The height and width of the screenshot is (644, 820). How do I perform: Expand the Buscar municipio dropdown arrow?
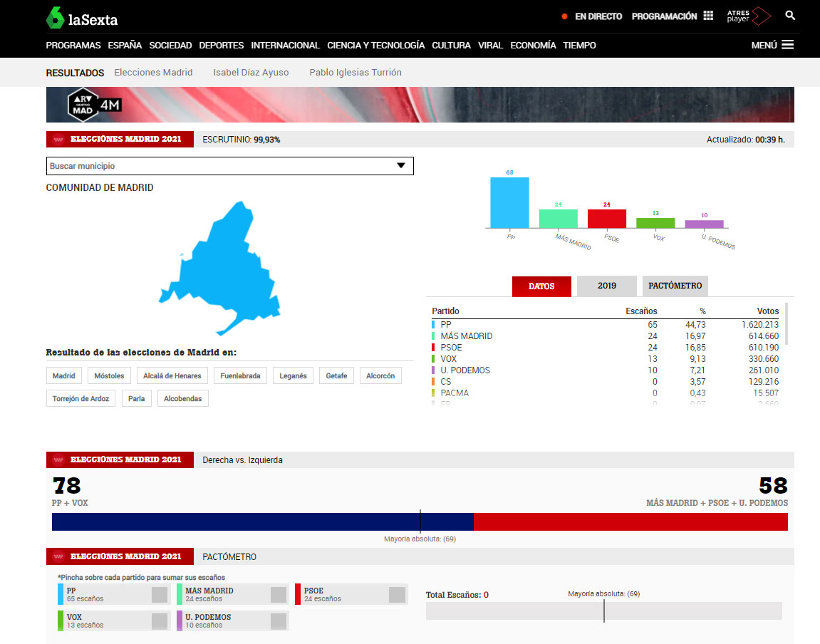[401, 166]
